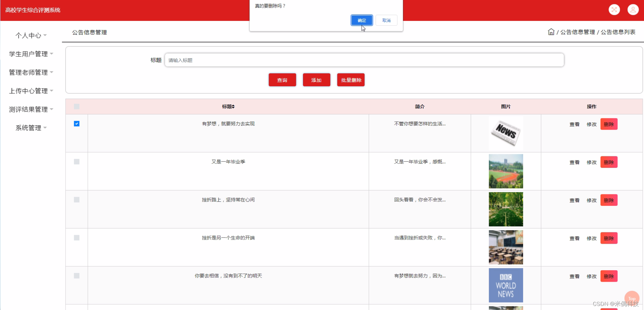644x310 pixels.
Task: Open the sports field campus thumbnail
Action: click(x=506, y=171)
